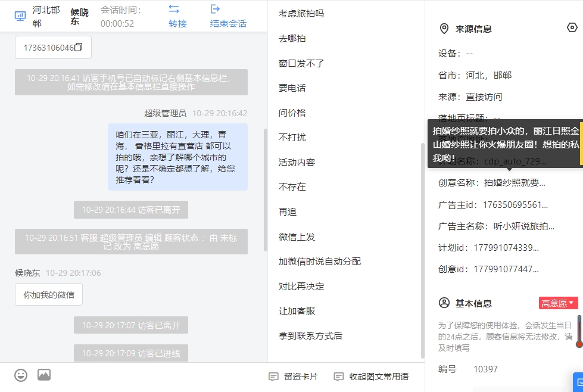This screenshot has height=392, width=583.
Task: Click the system notice 10-29 20:16:44 访客已离开
Action: 131,210
